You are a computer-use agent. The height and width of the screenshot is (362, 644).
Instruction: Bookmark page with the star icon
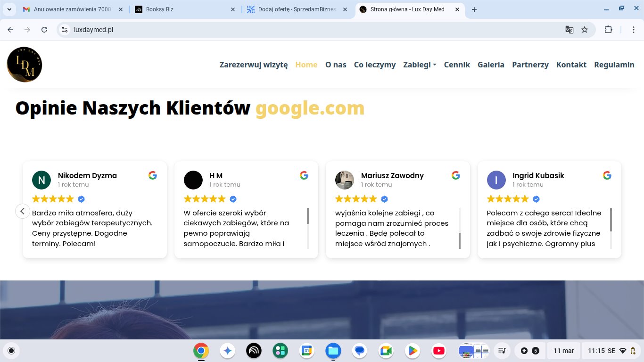pos(585,30)
